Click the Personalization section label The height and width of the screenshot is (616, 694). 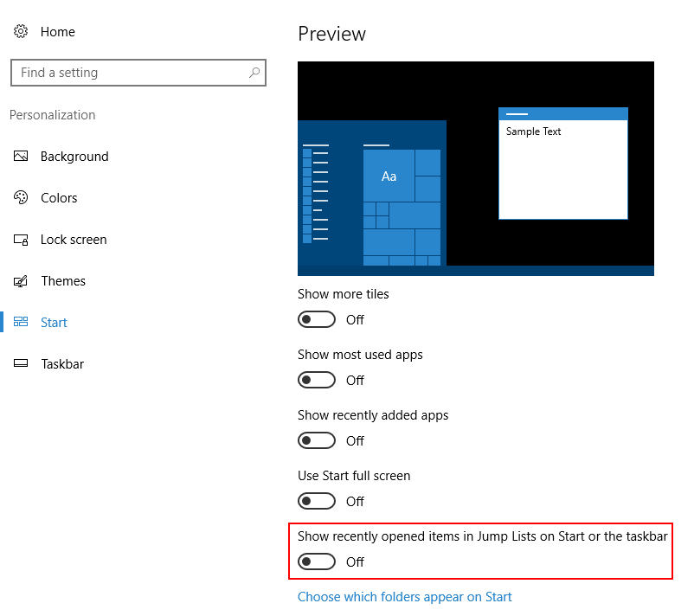point(52,115)
